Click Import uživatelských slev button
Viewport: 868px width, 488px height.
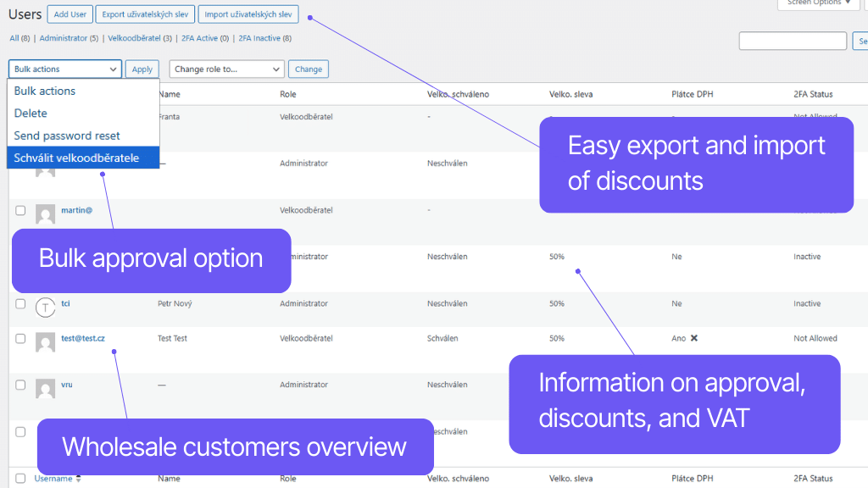(248, 14)
